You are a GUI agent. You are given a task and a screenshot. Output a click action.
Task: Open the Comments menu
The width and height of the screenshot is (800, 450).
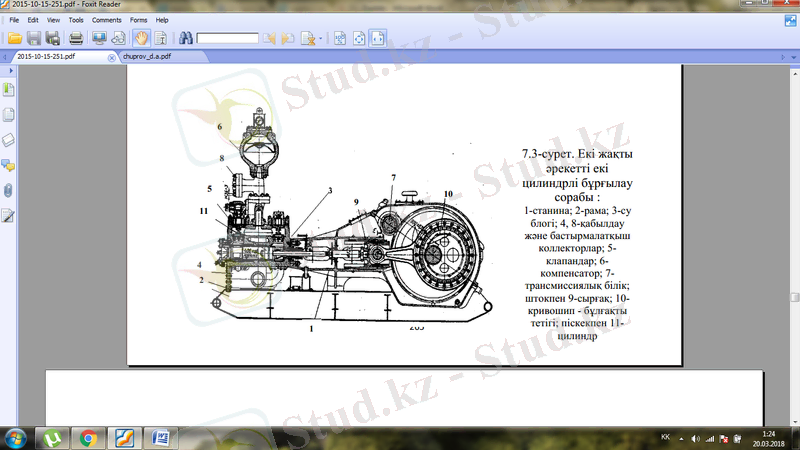[107, 19]
